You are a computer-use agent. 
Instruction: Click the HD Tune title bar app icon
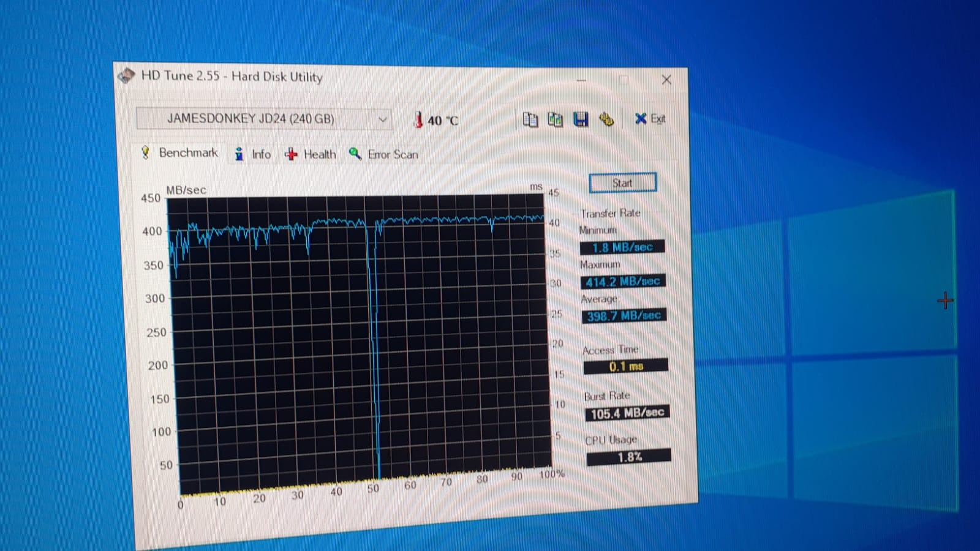pyautogui.click(x=126, y=76)
